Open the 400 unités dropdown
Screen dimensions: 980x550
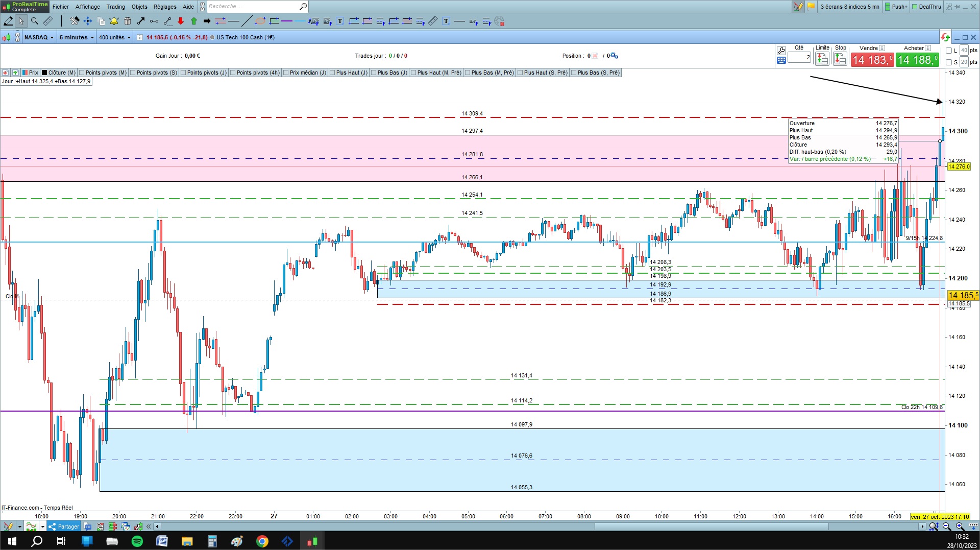click(114, 37)
